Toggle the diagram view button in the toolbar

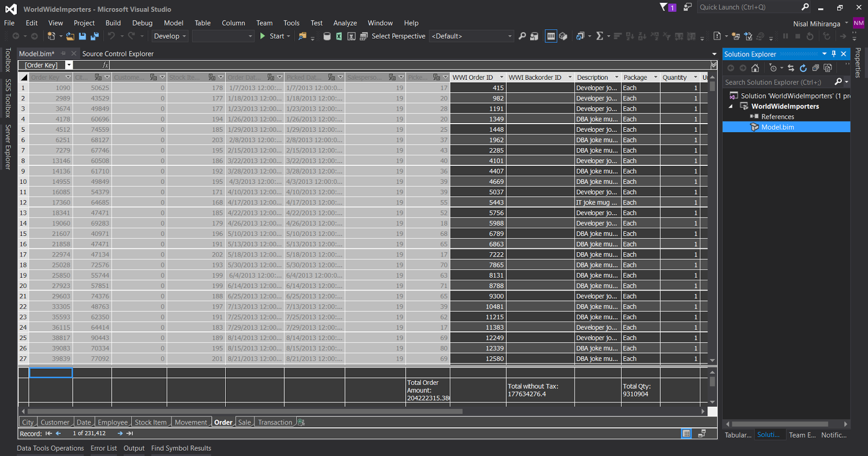(563, 36)
